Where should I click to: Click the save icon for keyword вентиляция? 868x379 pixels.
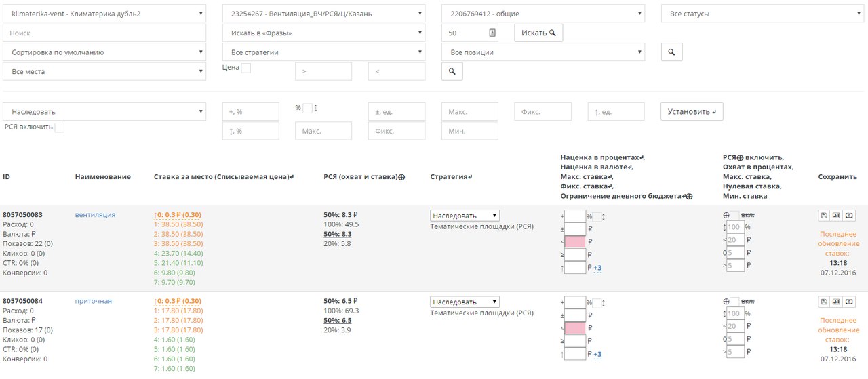point(824,216)
